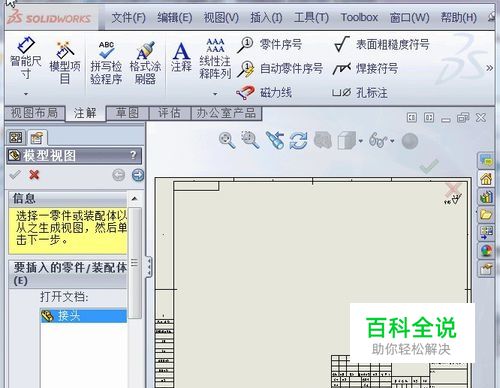Image resolution: width=500 pixels, height=388 pixels.
Task: Click Zoom to Fit magnifier icon
Action: 227,140
